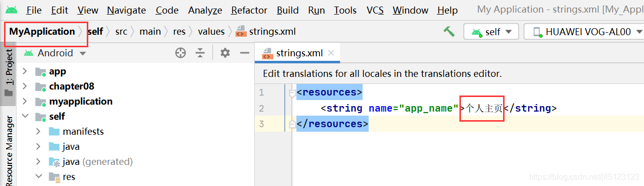
Task: Click strings.xml in the breadcrumb
Action: [x=266, y=31]
